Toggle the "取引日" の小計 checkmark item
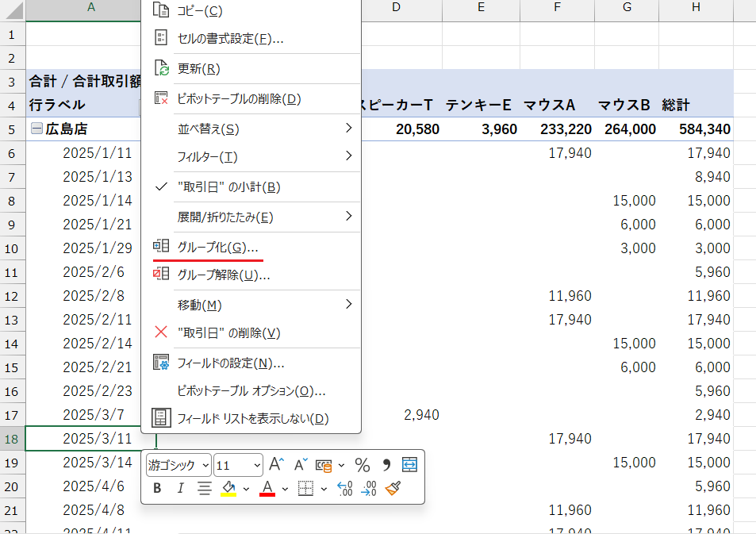The width and height of the screenshot is (756, 534). tap(228, 187)
